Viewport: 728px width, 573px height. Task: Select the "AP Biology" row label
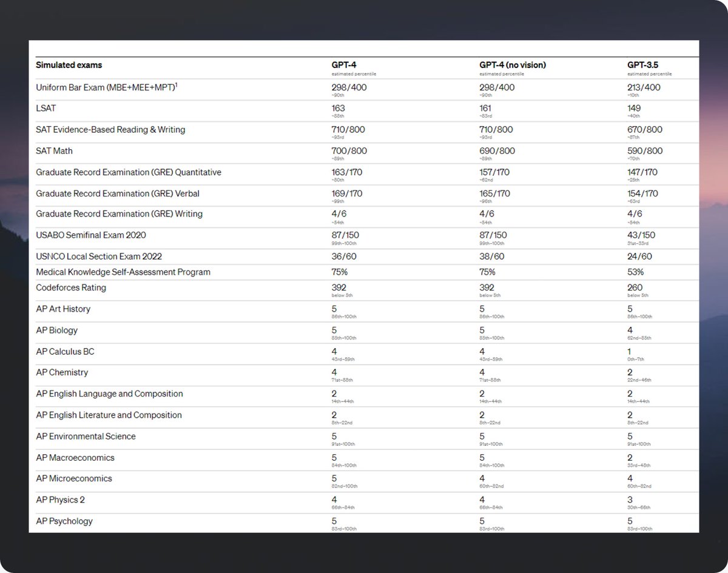(56, 330)
